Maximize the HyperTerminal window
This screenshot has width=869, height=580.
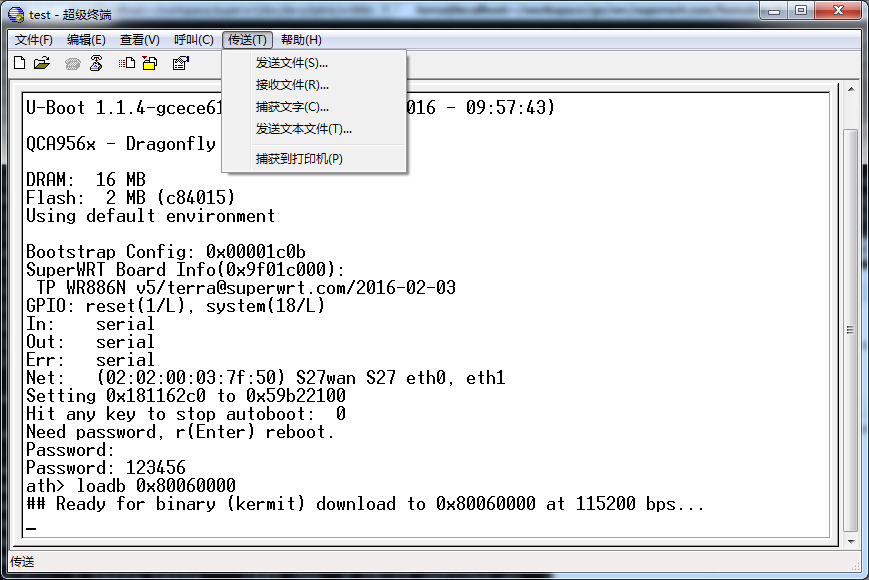point(800,11)
